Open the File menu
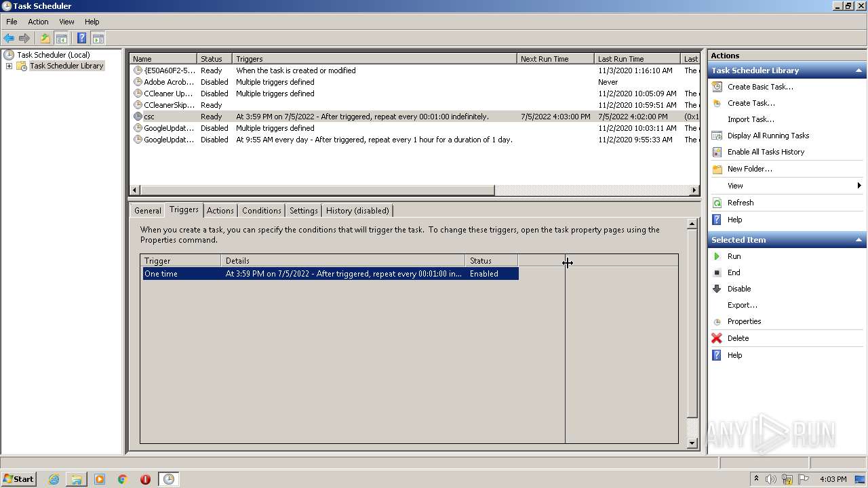This screenshot has width=868, height=488. 12,22
